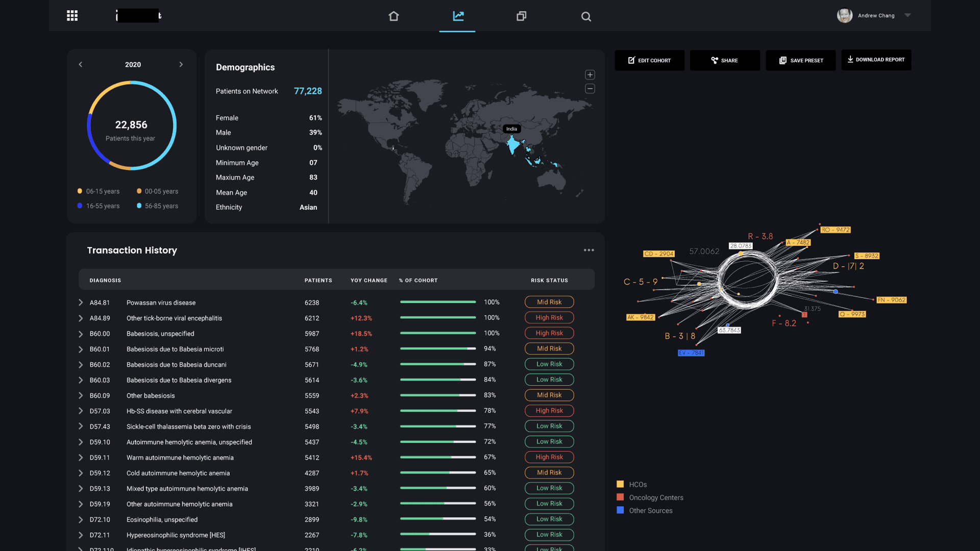This screenshot has height=551, width=980.
Task: Click the Home icon in top navigation
Action: [394, 16]
